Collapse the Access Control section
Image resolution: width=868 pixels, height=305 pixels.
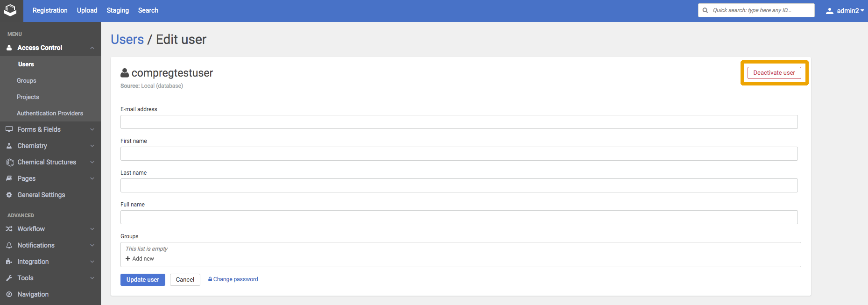coord(92,47)
